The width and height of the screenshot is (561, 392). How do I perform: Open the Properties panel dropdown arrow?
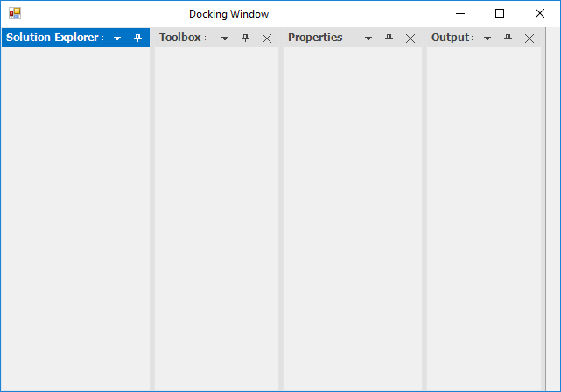368,38
